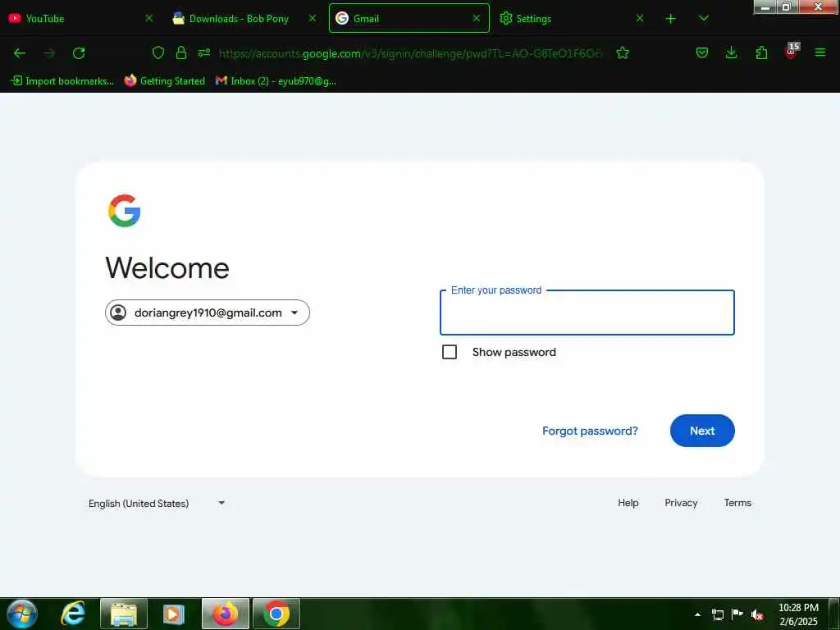The height and width of the screenshot is (630, 840).
Task: Click the Google G logo
Action: (125, 211)
